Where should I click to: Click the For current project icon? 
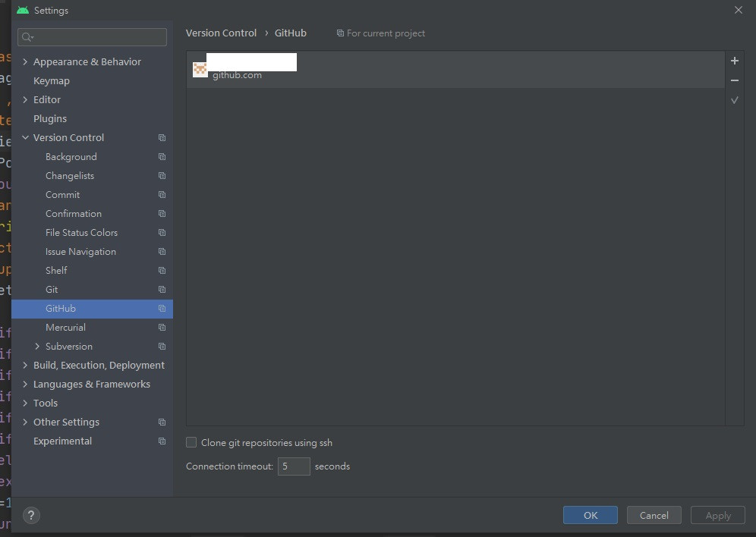click(x=340, y=33)
